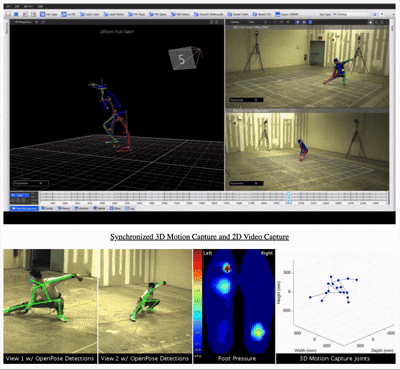This screenshot has width=400, height=370.
Task: Run the Label1 Label pipeline button
Action: [89, 14]
